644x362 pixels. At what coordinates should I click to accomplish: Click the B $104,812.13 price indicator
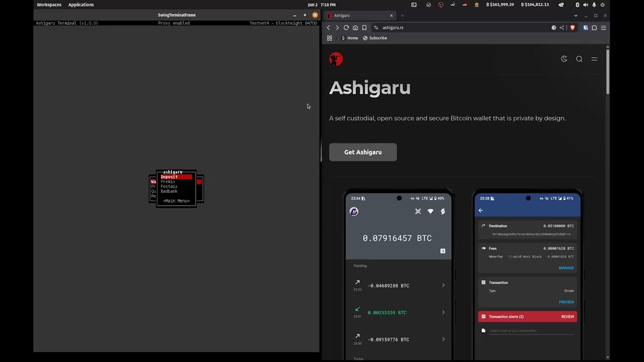click(535, 5)
